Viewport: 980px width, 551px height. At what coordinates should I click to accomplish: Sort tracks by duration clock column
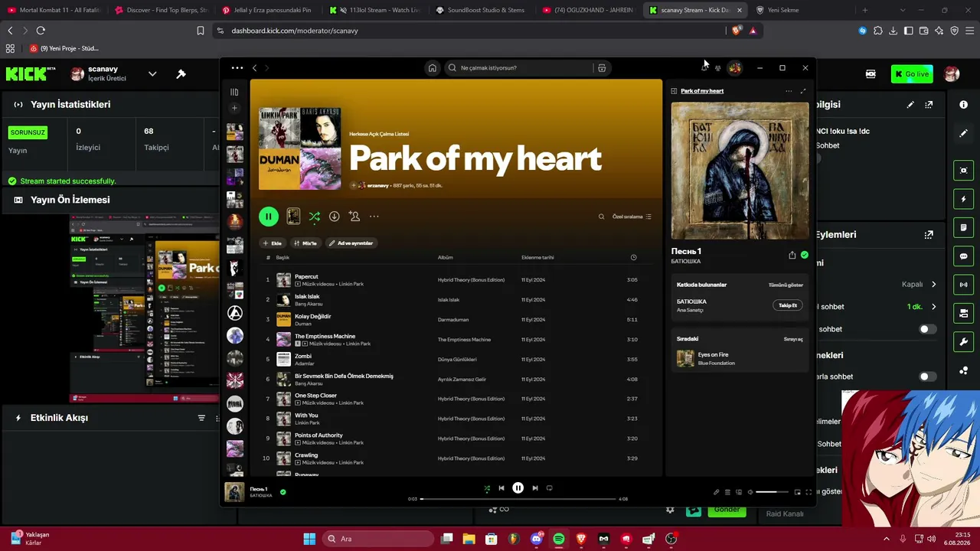(633, 258)
